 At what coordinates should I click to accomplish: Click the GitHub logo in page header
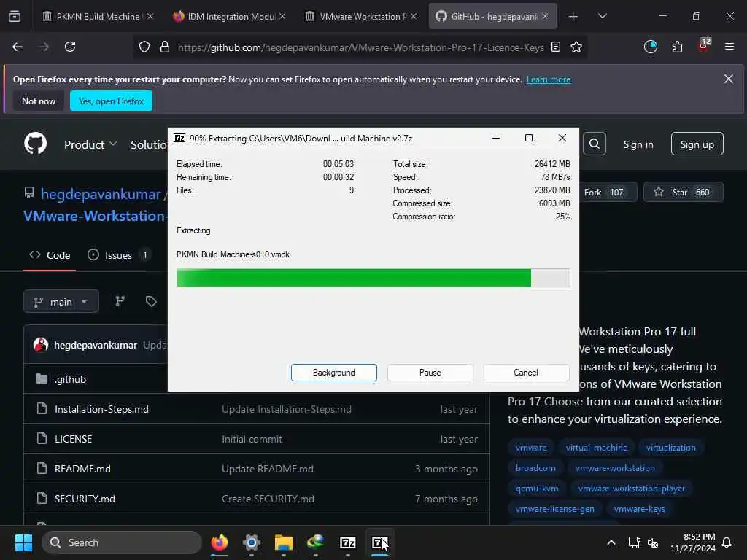[36, 144]
